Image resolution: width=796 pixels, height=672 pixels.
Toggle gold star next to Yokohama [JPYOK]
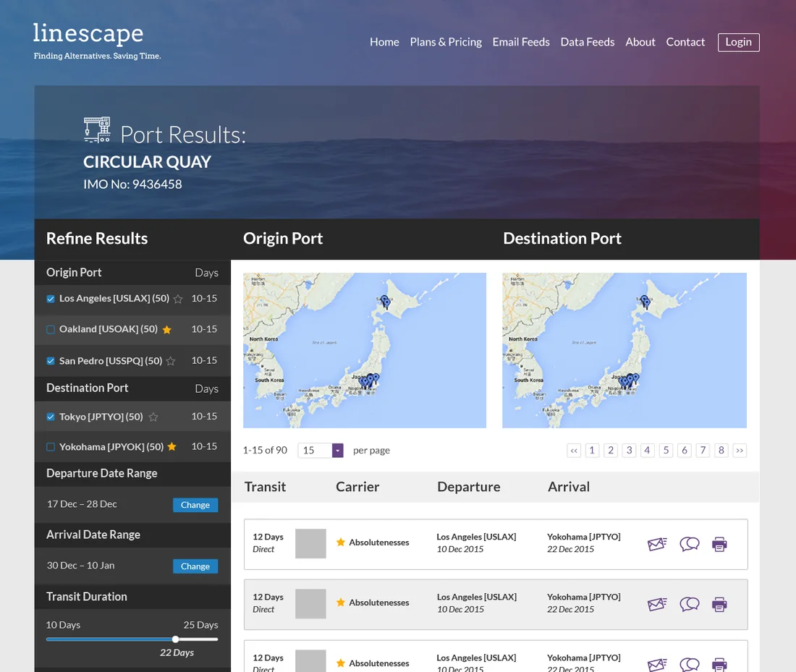point(172,446)
